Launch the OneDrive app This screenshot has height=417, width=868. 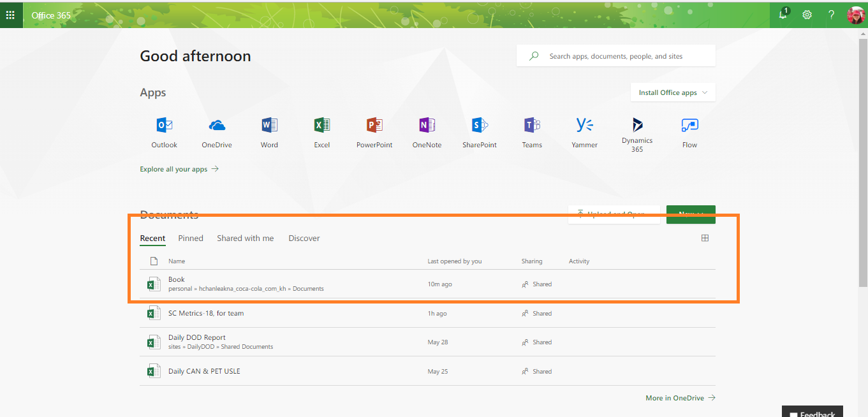(217, 133)
